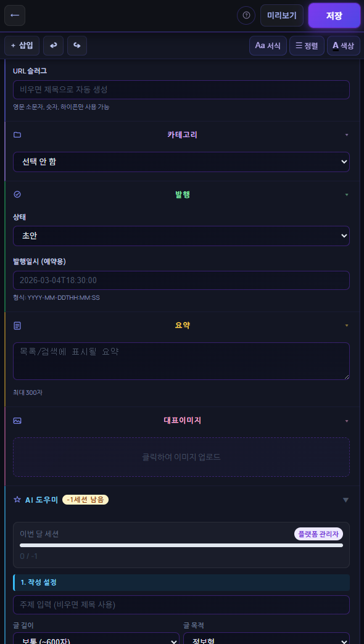Click the document icon beside 요약 section
This screenshot has width=364, height=644.
17,325
